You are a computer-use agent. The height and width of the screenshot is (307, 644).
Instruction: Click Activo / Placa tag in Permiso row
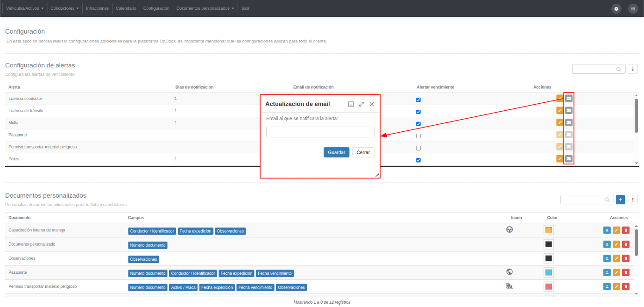183,287
